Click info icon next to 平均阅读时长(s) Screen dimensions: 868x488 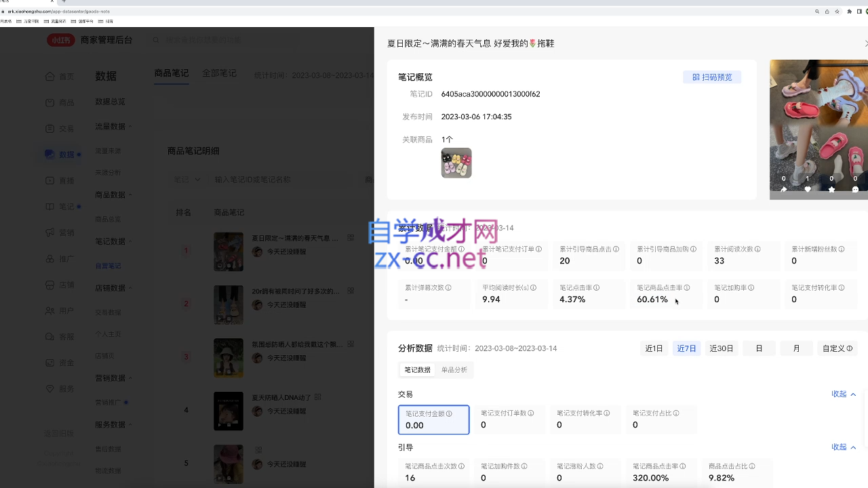coord(533,288)
